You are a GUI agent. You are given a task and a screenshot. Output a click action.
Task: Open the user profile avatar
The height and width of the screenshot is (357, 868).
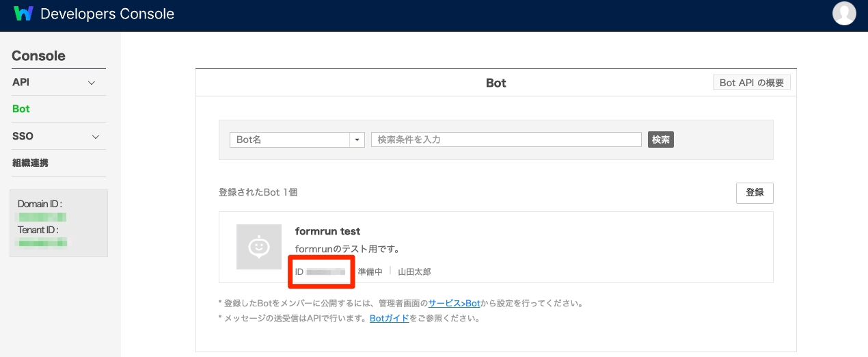(x=844, y=14)
